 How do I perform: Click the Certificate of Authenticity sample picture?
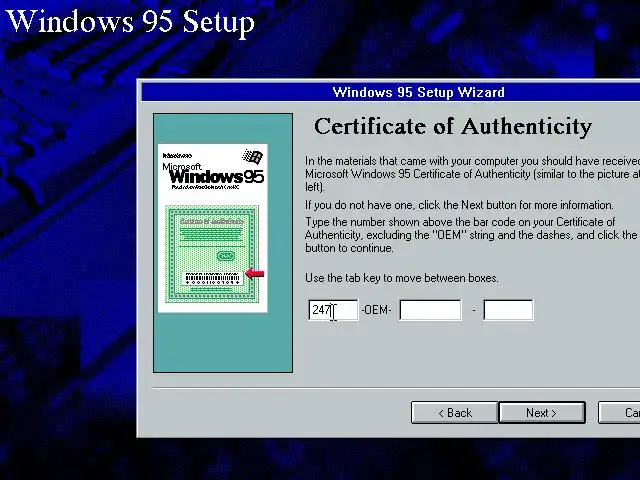pyautogui.click(x=213, y=228)
